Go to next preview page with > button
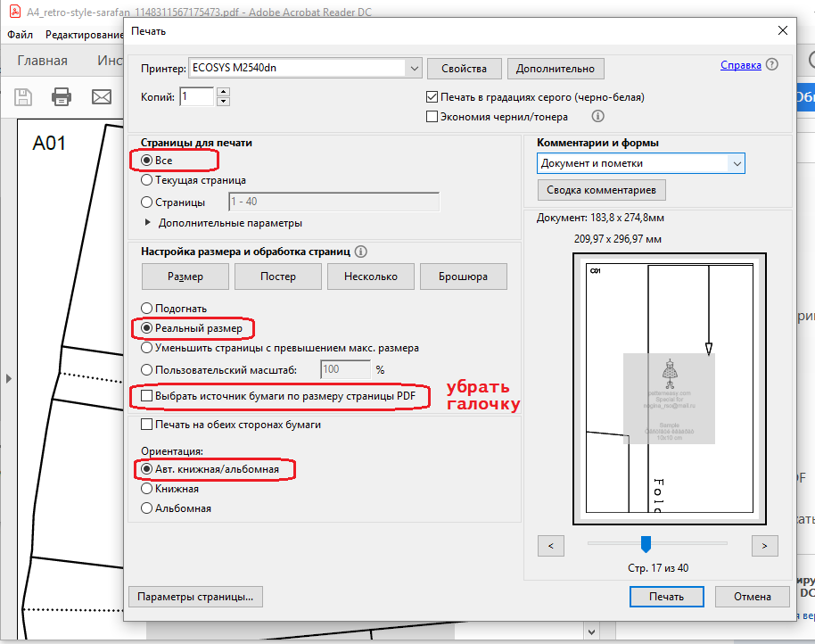This screenshot has height=644, width=815. [764, 546]
